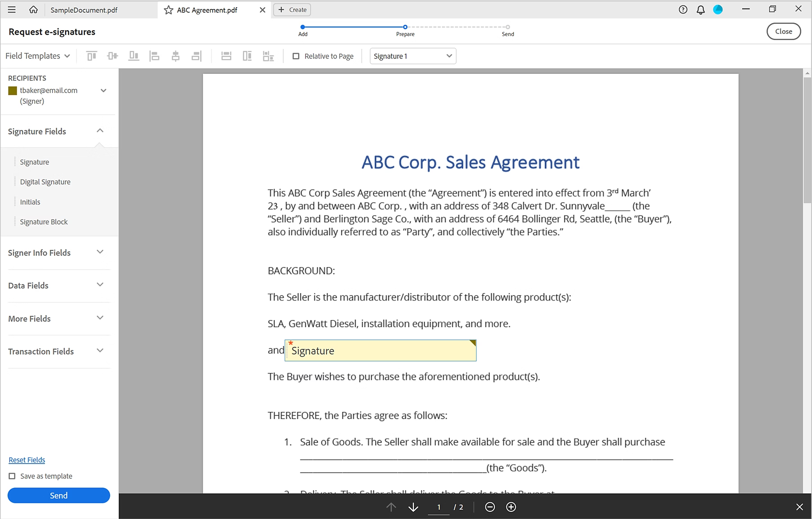Click the Align Vertical Center icon
This screenshot has height=519, width=812.
[x=112, y=56]
